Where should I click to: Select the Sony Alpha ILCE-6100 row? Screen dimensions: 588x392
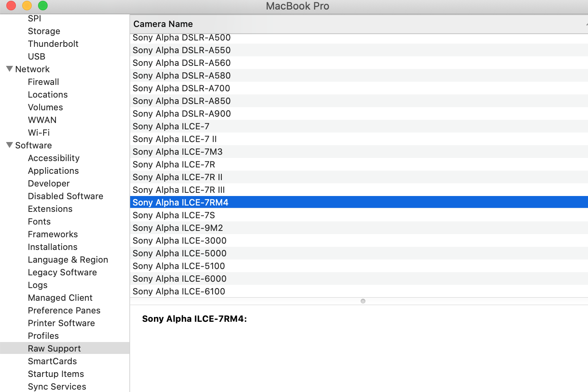click(359, 291)
